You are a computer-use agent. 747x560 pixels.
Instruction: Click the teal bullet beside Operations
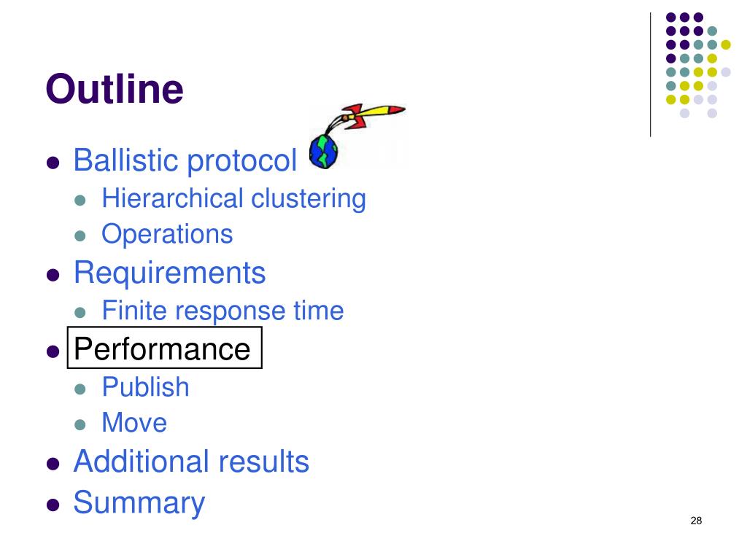(80, 236)
